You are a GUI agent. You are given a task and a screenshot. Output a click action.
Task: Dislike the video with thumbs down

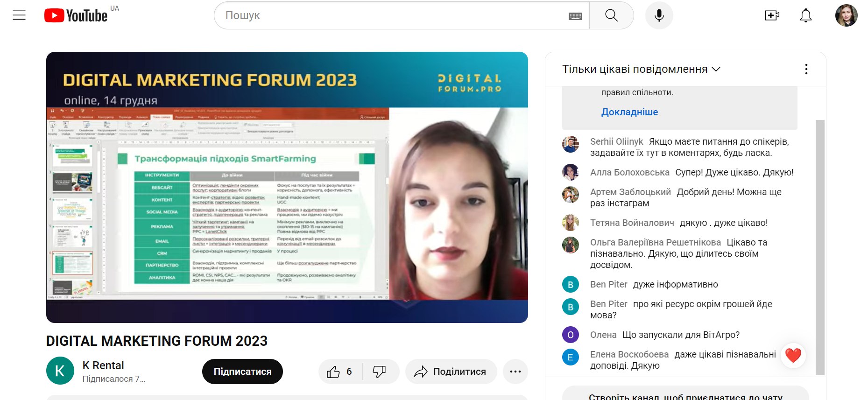[x=379, y=372]
